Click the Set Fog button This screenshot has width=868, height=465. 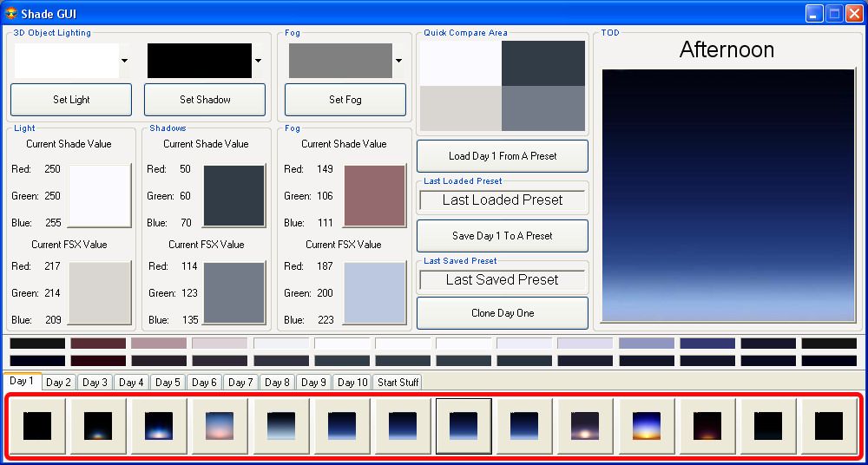tap(345, 100)
